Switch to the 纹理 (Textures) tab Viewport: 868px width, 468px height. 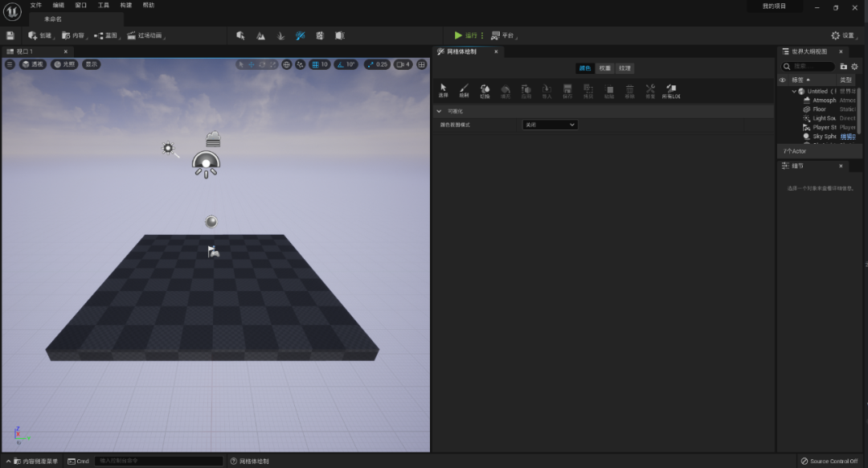pos(625,68)
